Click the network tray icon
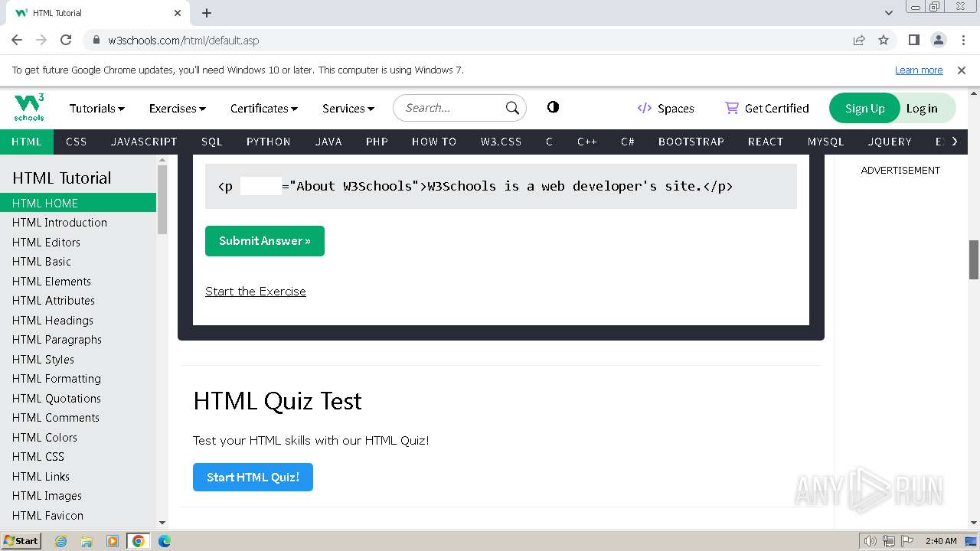980x551 pixels. (x=889, y=541)
